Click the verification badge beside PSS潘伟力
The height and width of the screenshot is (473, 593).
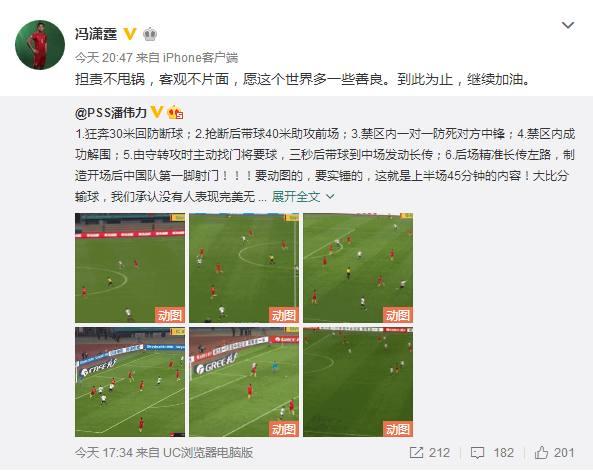(x=157, y=112)
